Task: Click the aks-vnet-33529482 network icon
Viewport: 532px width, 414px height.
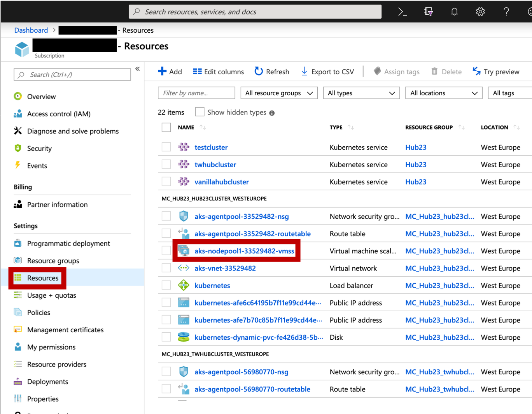Action: pos(184,268)
